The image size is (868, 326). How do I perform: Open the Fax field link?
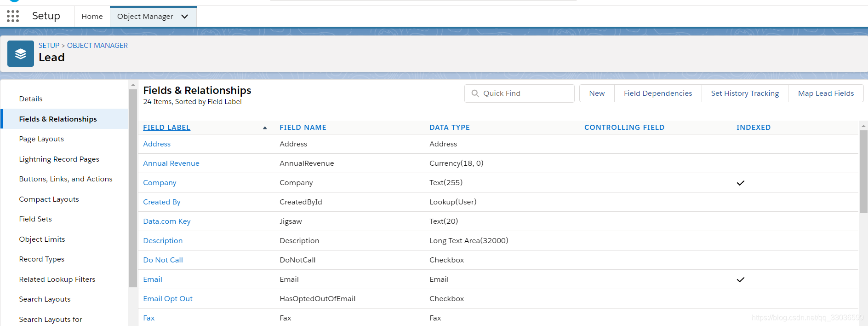click(149, 318)
